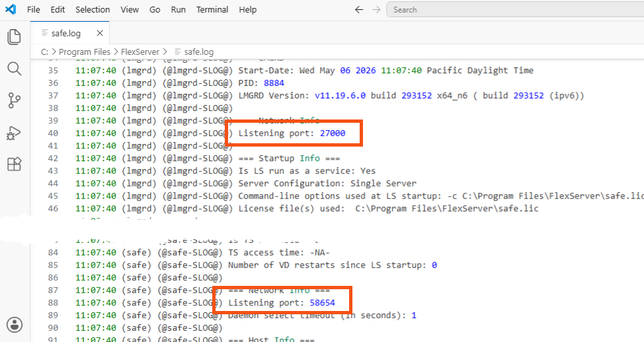Image resolution: width=644 pixels, height=342 pixels.
Task: Click line number 37 in gutter
Action: 53,96
